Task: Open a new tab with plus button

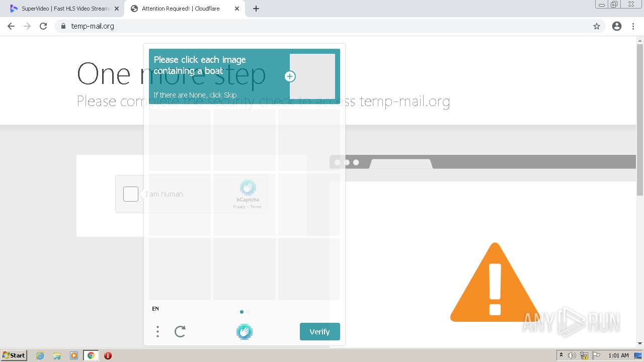Action: pos(256,9)
